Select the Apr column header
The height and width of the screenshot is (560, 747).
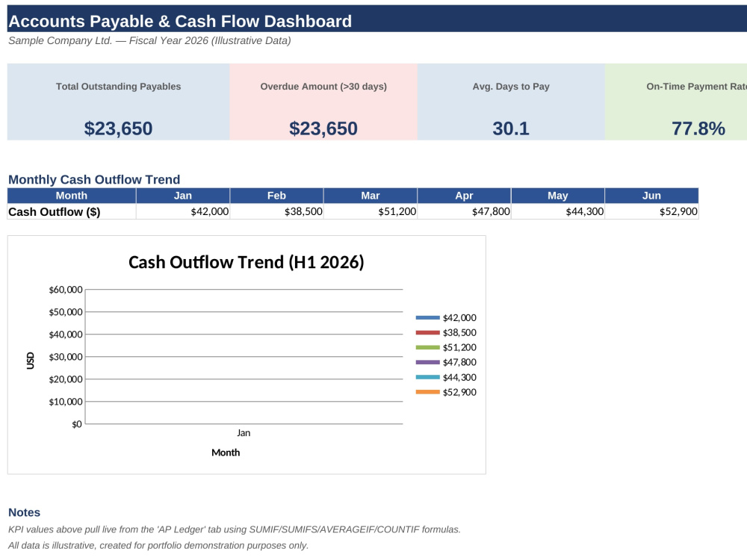pyautogui.click(x=464, y=196)
